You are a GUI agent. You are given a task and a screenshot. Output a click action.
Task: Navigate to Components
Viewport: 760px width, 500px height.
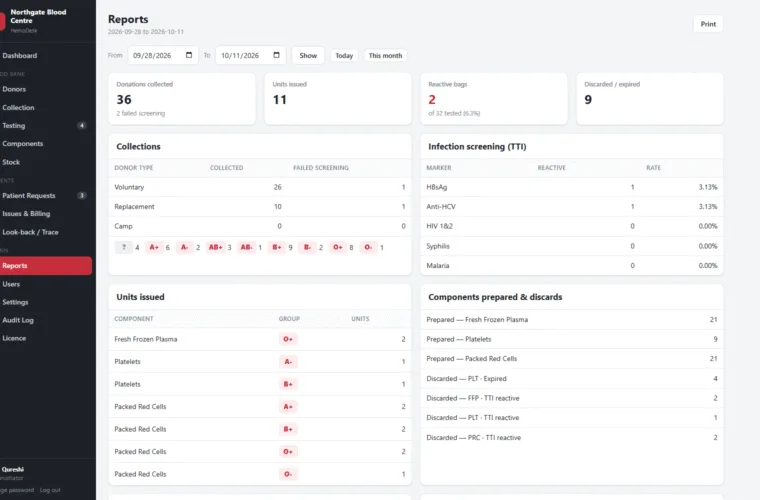point(46,144)
